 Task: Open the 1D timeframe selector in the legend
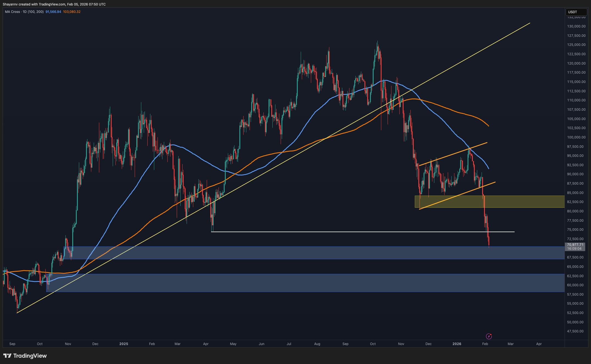pyautogui.click(x=25, y=12)
